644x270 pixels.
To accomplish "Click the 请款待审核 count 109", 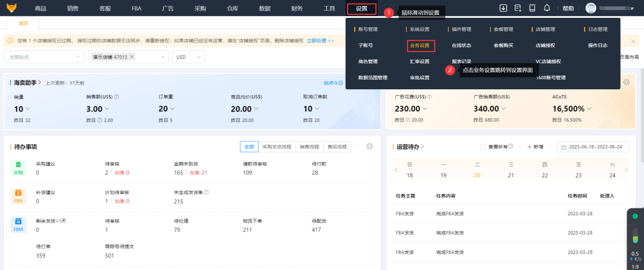I will (x=248, y=173).
